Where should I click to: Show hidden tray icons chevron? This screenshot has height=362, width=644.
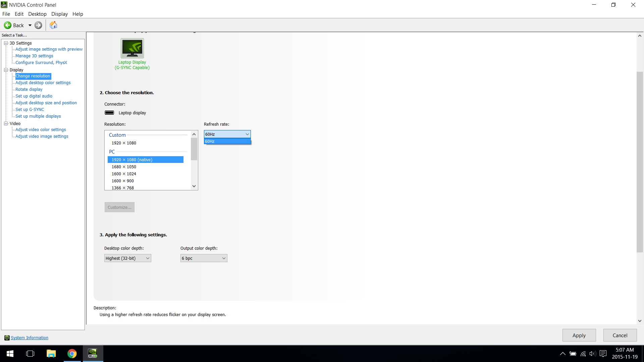pyautogui.click(x=563, y=354)
